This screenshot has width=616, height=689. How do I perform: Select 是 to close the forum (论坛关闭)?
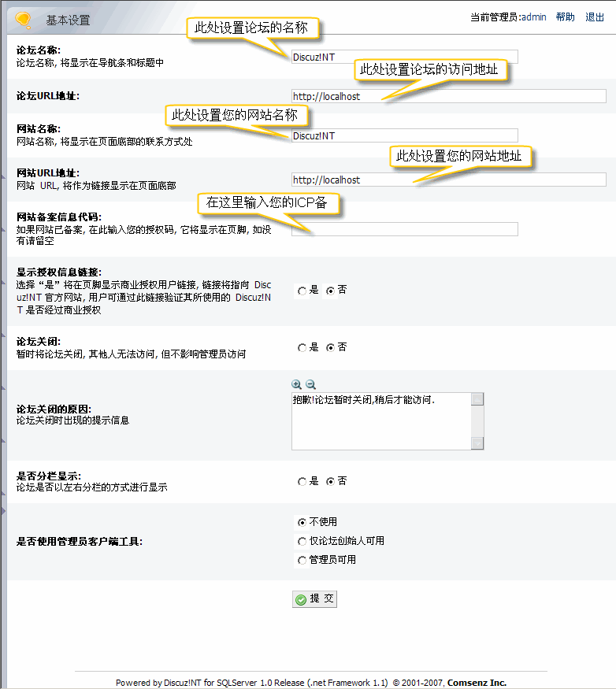click(x=302, y=347)
